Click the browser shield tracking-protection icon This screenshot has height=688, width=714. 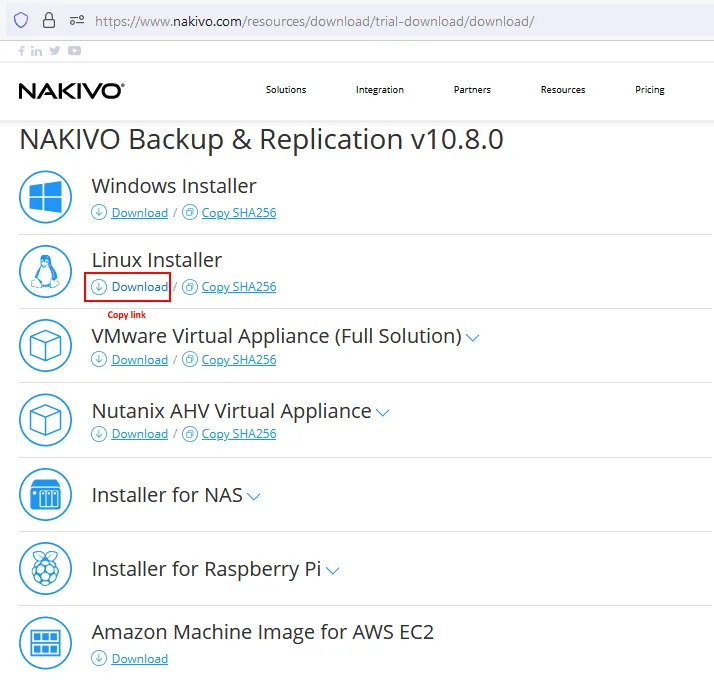tap(21, 20)
